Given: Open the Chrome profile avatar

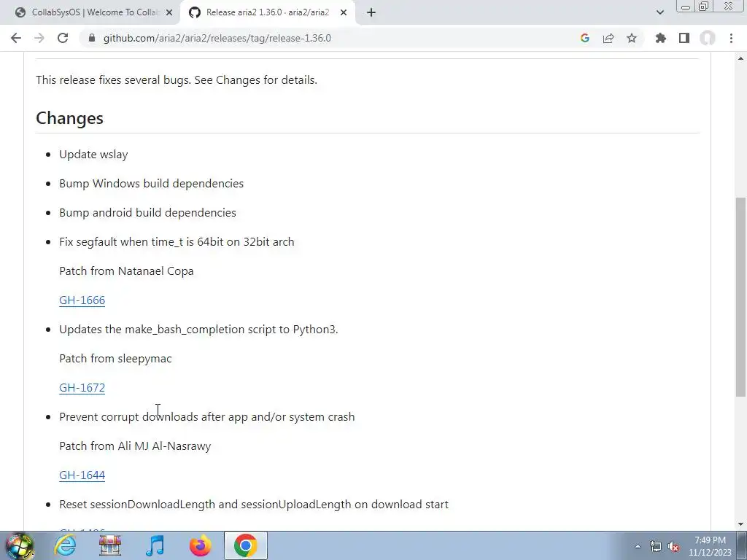Looking at the screenshot, I should click(x=708, y=38).
